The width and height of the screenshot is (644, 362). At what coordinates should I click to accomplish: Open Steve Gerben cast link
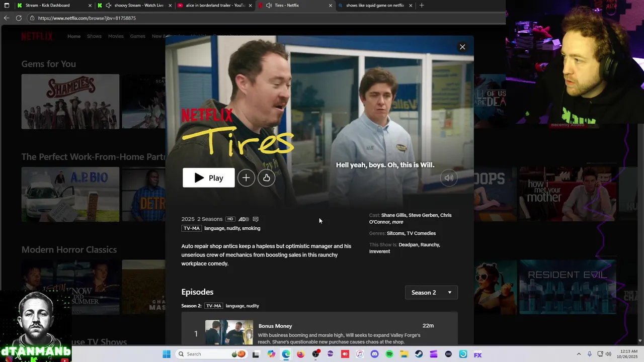423,215
